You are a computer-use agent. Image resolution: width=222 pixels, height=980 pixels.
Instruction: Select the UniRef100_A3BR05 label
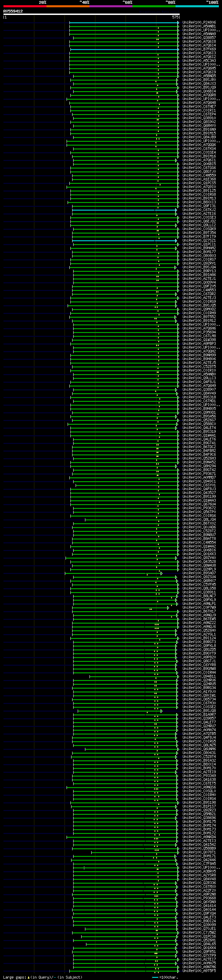199,871
